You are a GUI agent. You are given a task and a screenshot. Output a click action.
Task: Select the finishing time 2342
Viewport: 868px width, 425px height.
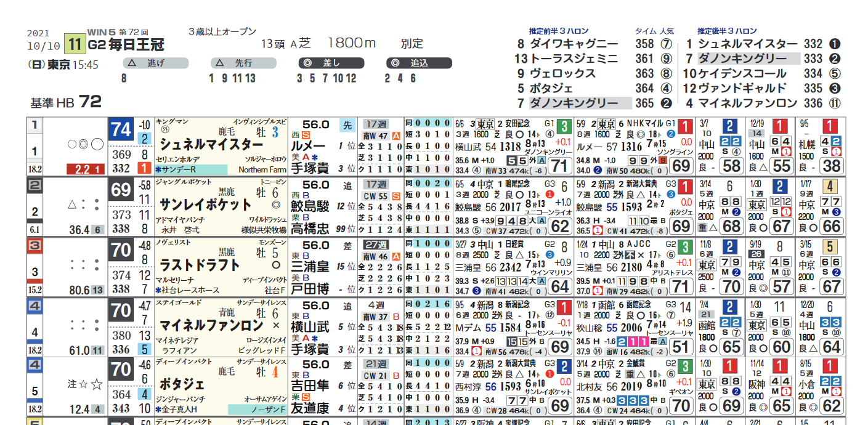point(511,267)
